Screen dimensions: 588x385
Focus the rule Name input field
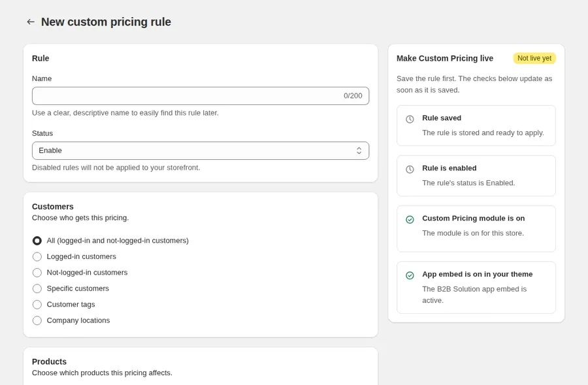click(201, 96)
